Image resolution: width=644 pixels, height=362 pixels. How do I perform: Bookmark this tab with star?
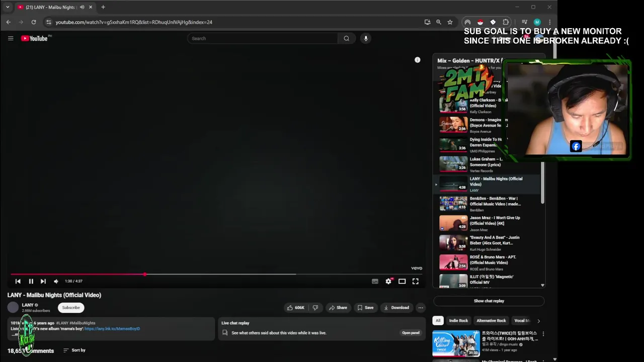(450, 22)
